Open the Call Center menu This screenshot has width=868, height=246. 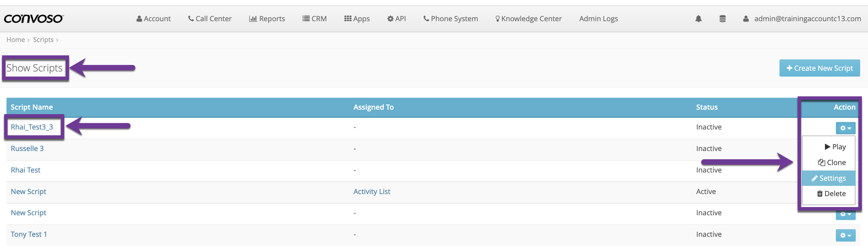(210, 19)
